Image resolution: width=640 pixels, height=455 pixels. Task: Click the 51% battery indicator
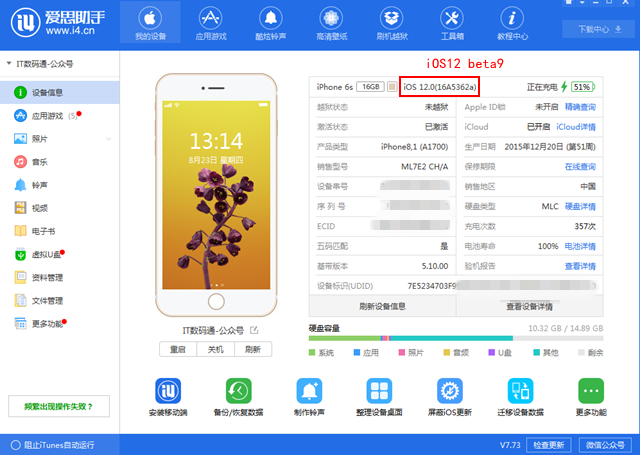[582, 87]
